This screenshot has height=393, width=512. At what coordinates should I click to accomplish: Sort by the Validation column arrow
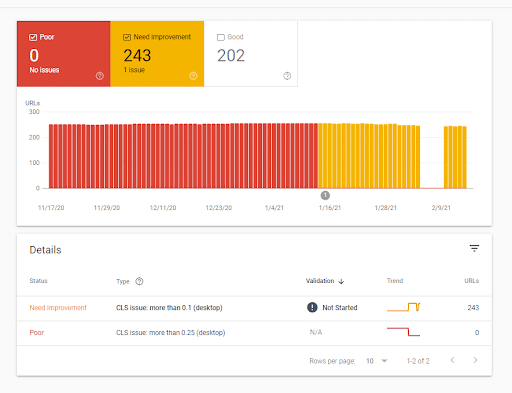[x=341, y=281]
